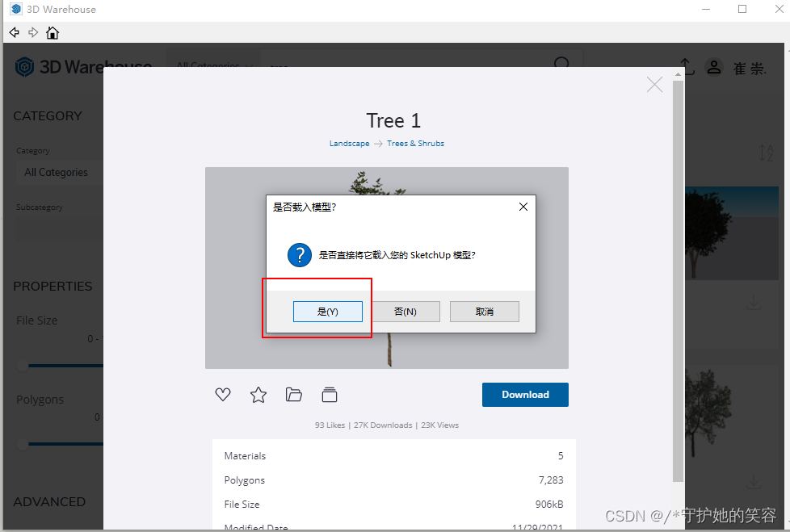790x532 pixels.
Task: Like the model with heart icon
Action: pyautogui.click(x=223, y=395)
